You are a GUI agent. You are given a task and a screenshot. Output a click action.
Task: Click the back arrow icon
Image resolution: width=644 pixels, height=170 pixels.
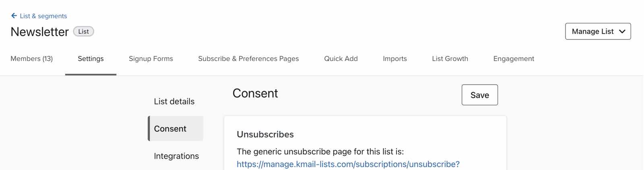[x=14, y=16]
